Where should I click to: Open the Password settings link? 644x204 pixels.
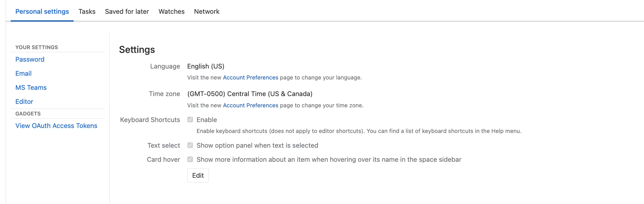(30, 59)
